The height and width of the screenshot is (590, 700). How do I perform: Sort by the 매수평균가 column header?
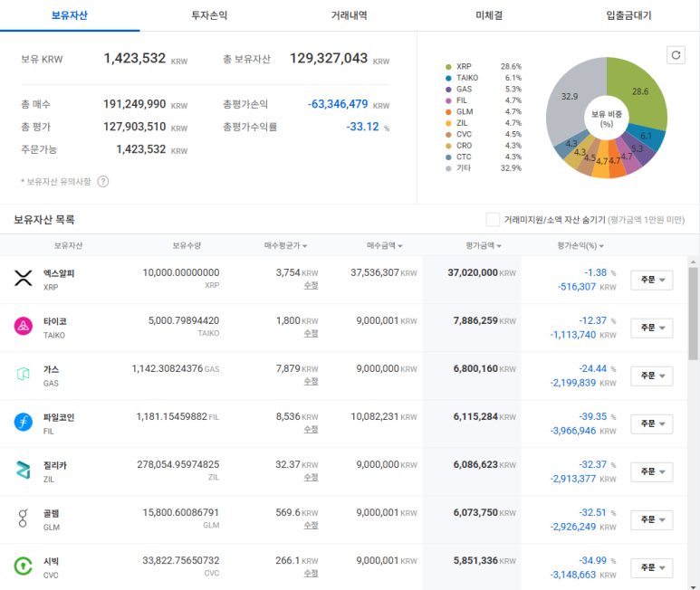[x=285, y=246]
